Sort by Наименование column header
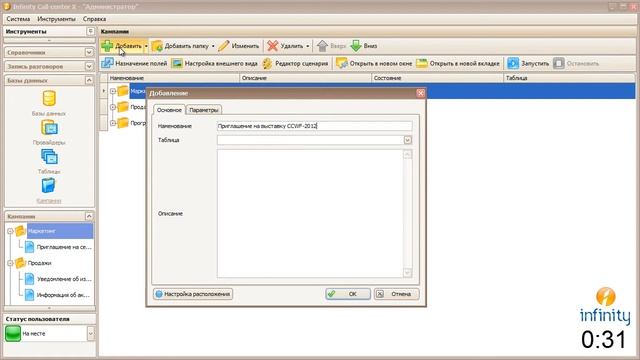This screenshot has height=360, width=640. (x=173, y=78)
